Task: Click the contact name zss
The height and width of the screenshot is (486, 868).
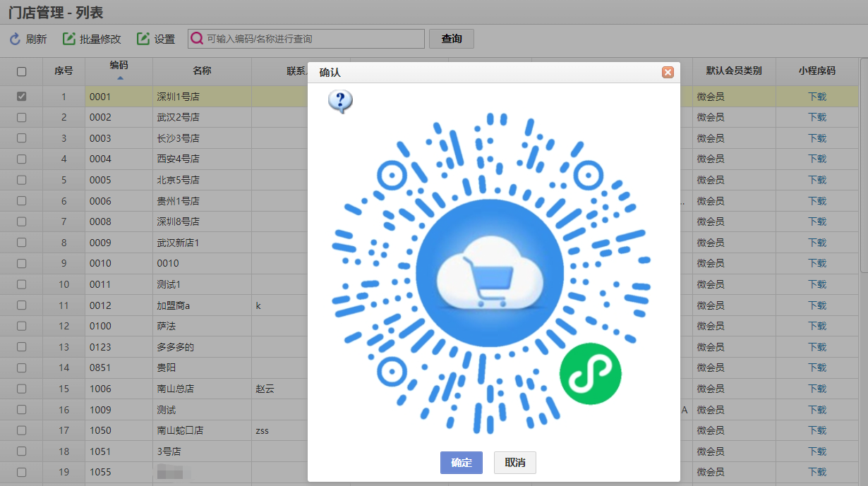Action: click(262, 430)
